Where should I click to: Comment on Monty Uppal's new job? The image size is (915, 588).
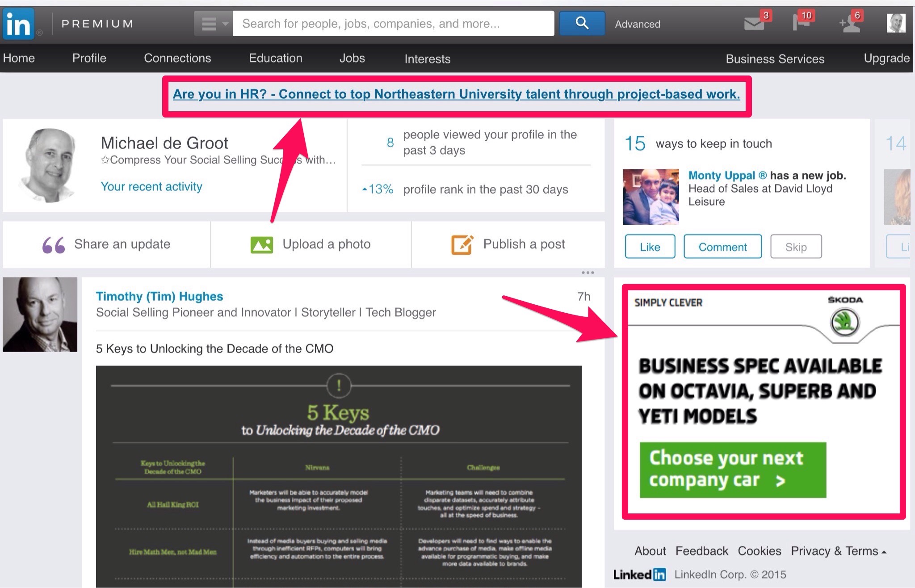(722, 247)
